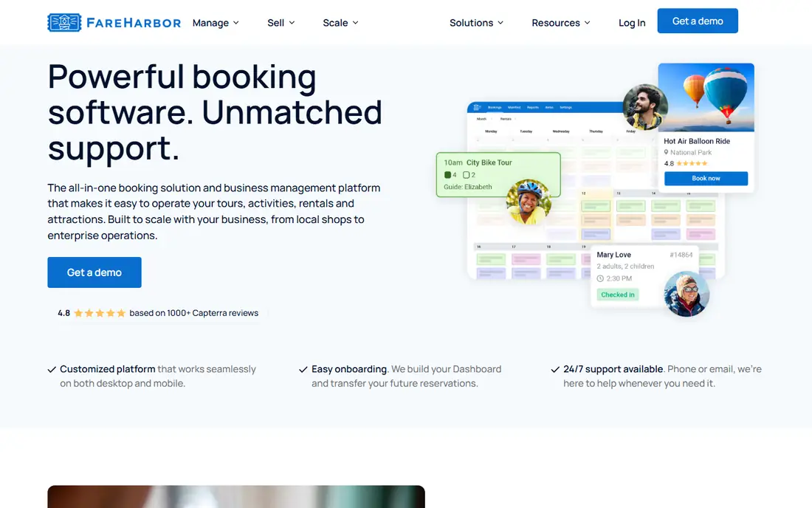This screenshot has height=508, width=812.
Task: Click the 10am City Bike Tour card title
Action: pyautogui.click(x=478, y=162)
